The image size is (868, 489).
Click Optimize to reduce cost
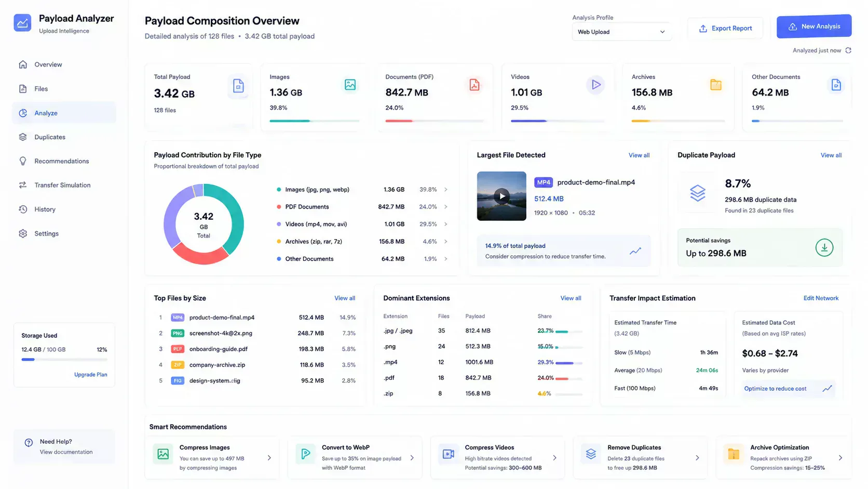789,389
